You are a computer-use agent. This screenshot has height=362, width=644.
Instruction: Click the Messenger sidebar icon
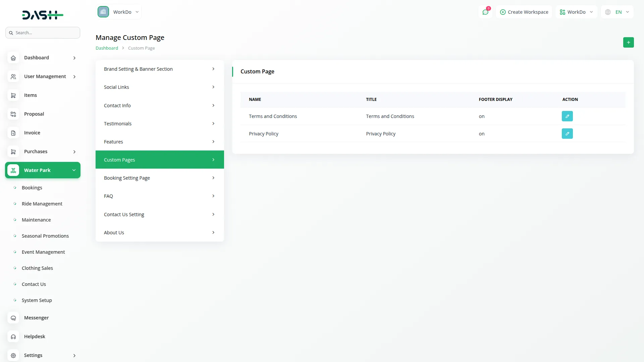click(13, 318)
